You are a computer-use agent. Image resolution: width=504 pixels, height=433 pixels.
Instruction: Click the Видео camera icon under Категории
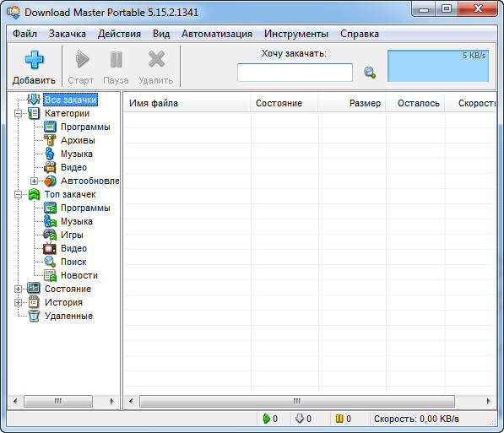(50, 167)
